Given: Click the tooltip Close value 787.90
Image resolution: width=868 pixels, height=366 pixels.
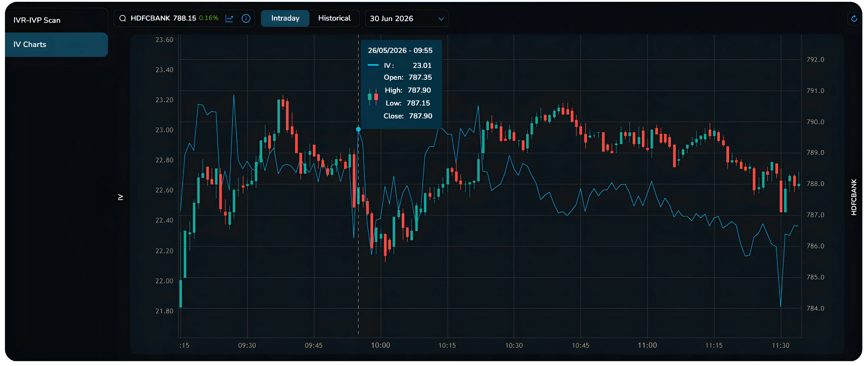Looking at the screenshot, I should (x=421, y=116).
